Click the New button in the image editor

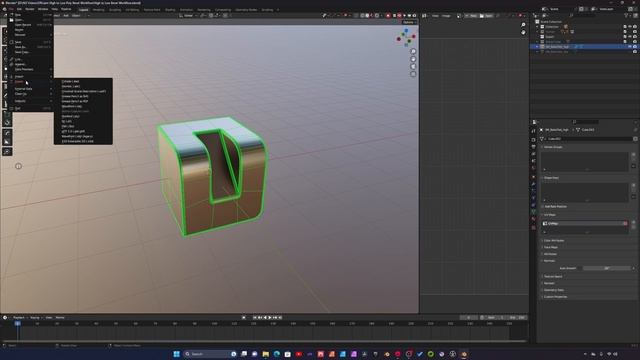(x=472, y=16)
